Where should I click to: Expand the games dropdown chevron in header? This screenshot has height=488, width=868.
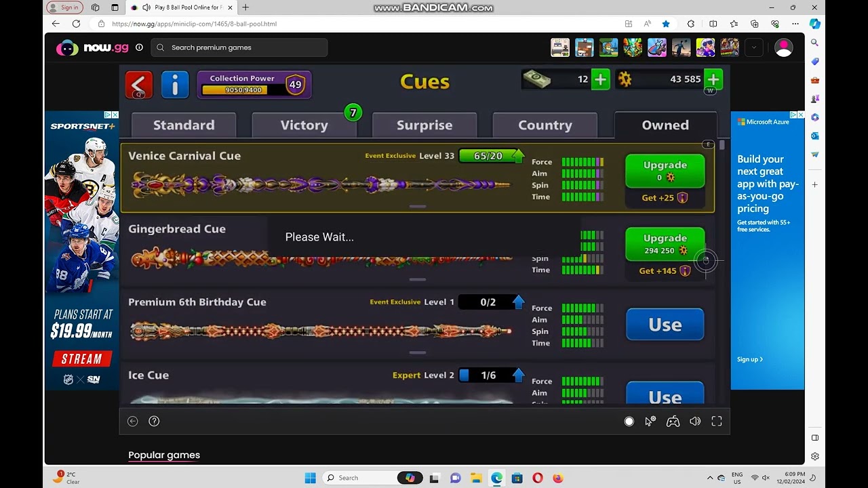click(x=754, y=47)
